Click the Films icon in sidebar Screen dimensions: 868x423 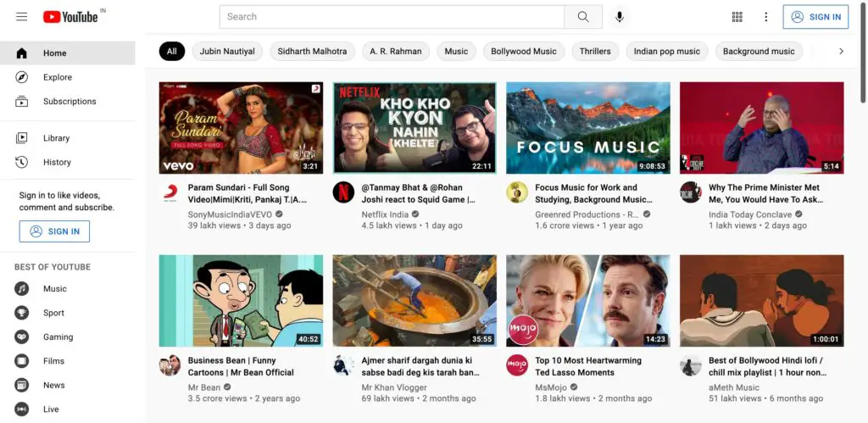pyautogui.click(x=21, y=361)
